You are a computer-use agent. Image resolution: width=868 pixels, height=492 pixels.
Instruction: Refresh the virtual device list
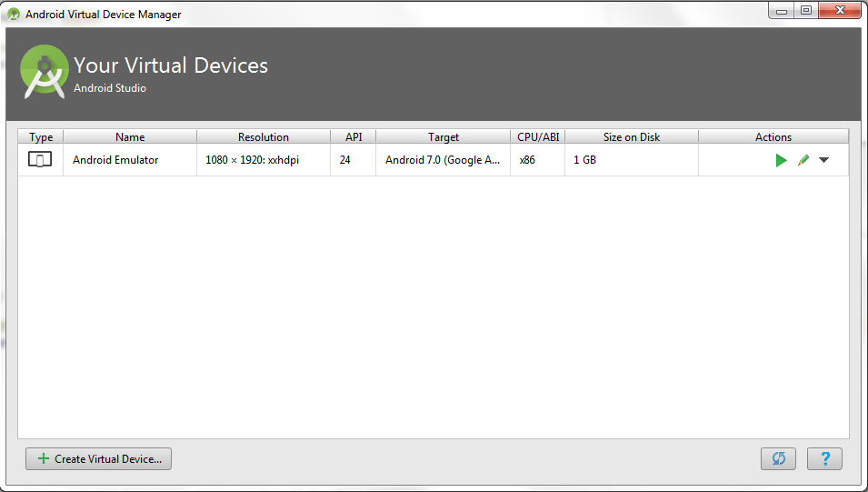pyautogui.click(x=778, y=458)
